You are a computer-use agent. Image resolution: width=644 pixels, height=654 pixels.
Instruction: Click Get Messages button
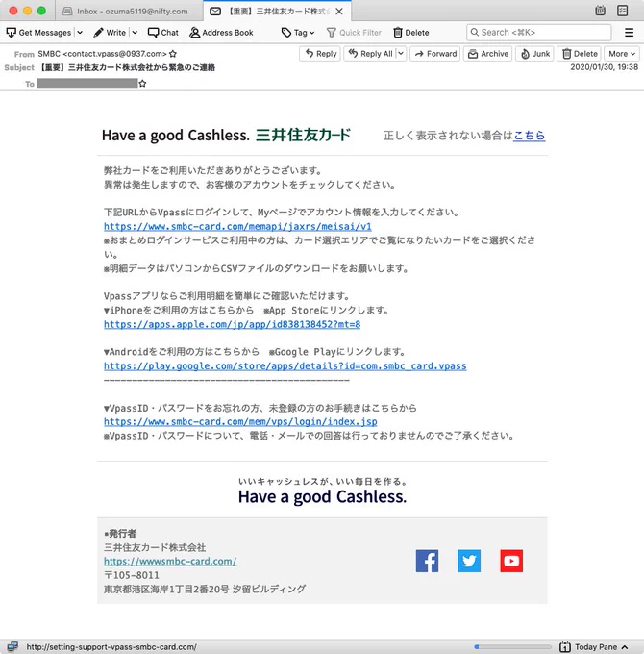39,33
